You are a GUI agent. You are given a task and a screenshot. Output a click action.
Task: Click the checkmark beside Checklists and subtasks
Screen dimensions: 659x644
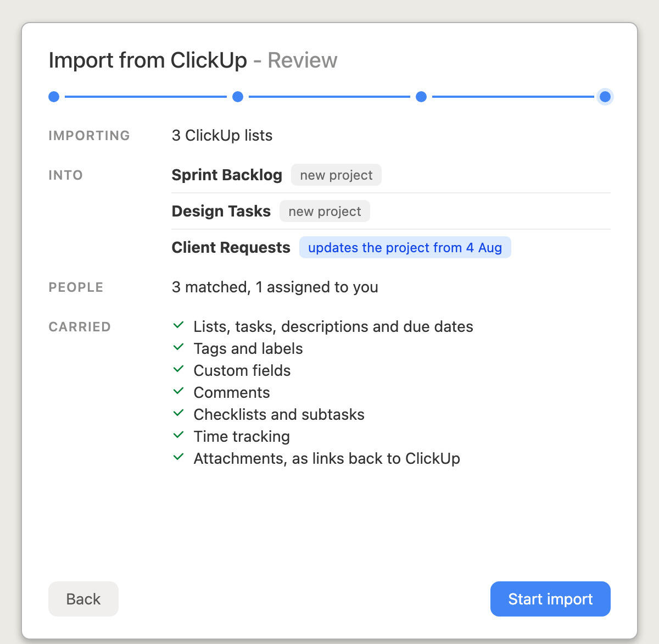[x=178, y=413]
